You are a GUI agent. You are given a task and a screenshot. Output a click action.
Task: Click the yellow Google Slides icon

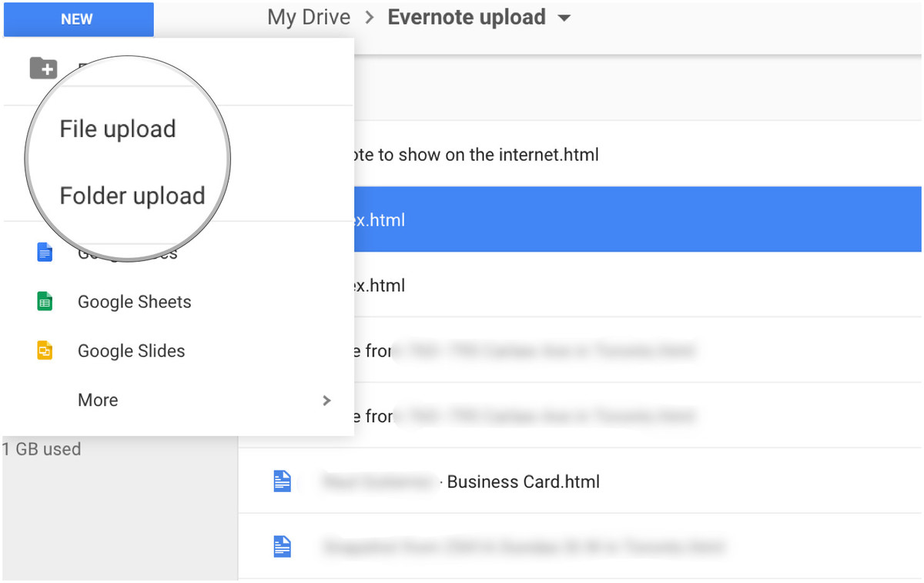click(45, 350)
